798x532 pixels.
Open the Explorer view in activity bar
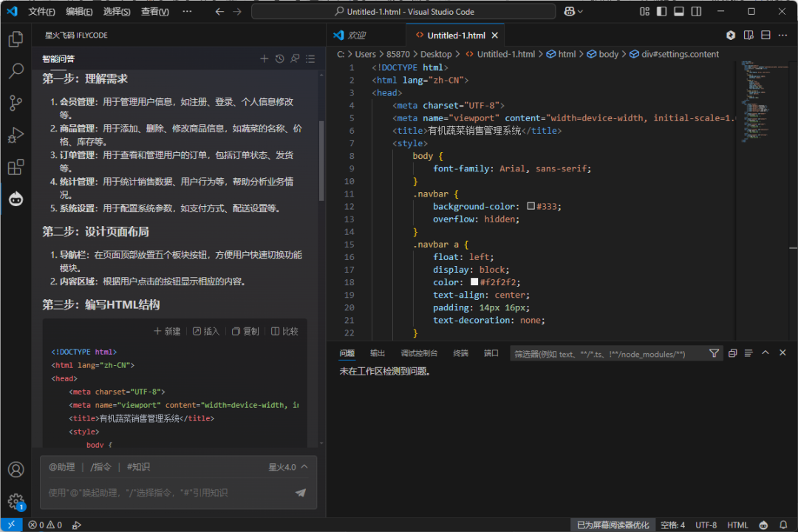tap(16, 39)
